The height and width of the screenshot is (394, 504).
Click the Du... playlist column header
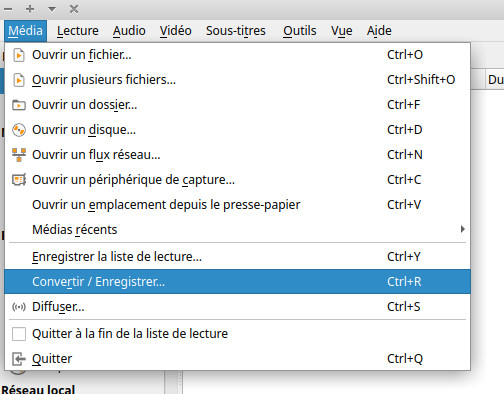click(x=495, y=80)
